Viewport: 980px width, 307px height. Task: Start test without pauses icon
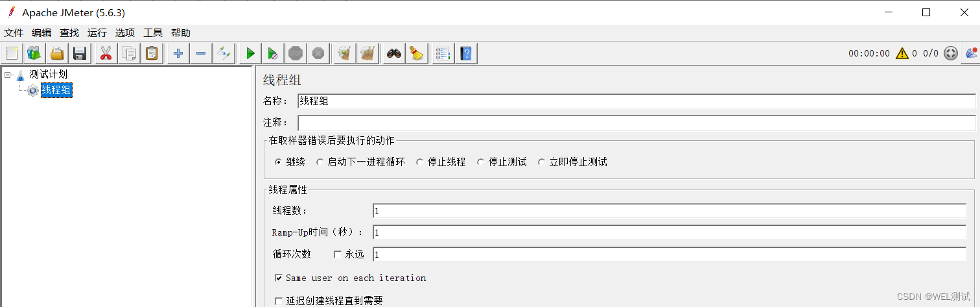point(273,53)
